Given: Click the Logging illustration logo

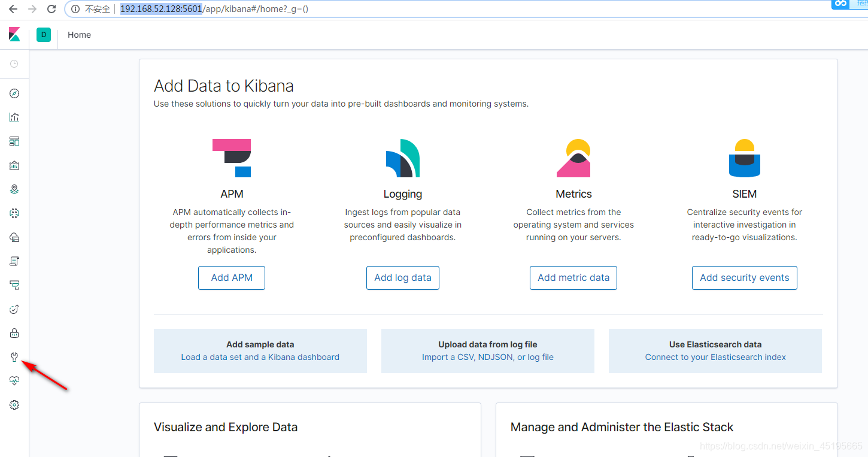Looking at the screenshot, I should tap(403, 158).
